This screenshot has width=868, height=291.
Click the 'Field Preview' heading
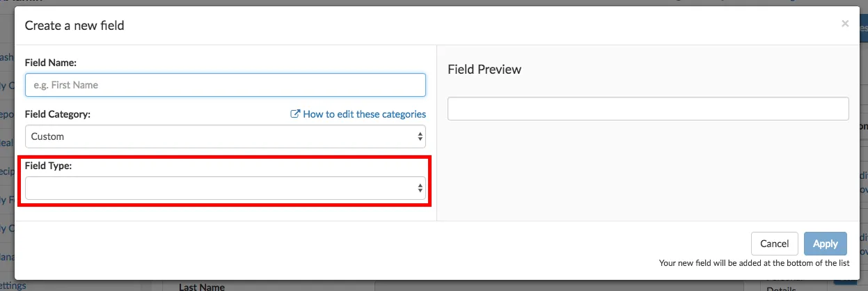tap(484, 70)
